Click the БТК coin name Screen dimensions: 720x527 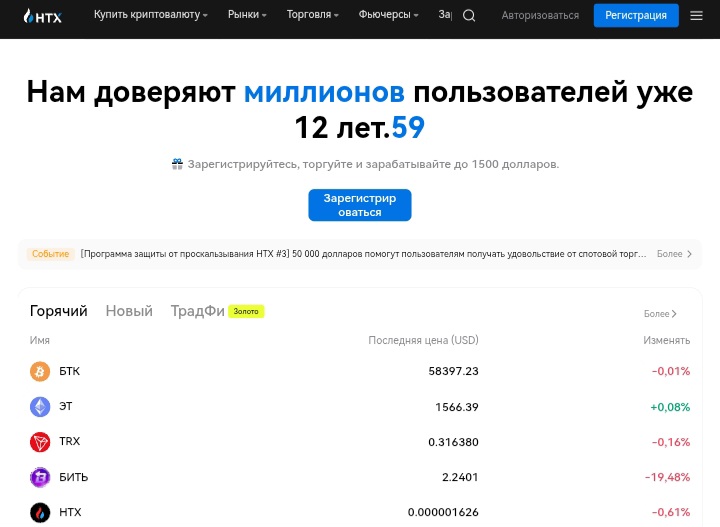coord(69,371)
